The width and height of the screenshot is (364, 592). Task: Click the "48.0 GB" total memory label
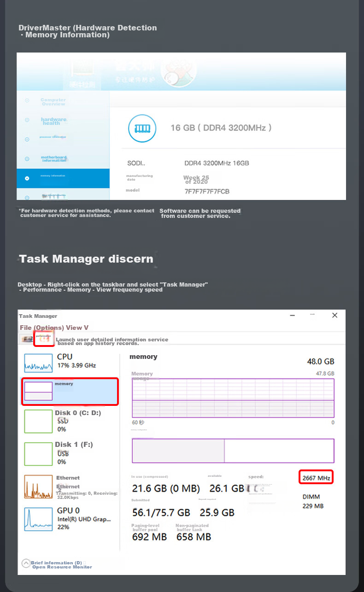[x=321, y=362]
